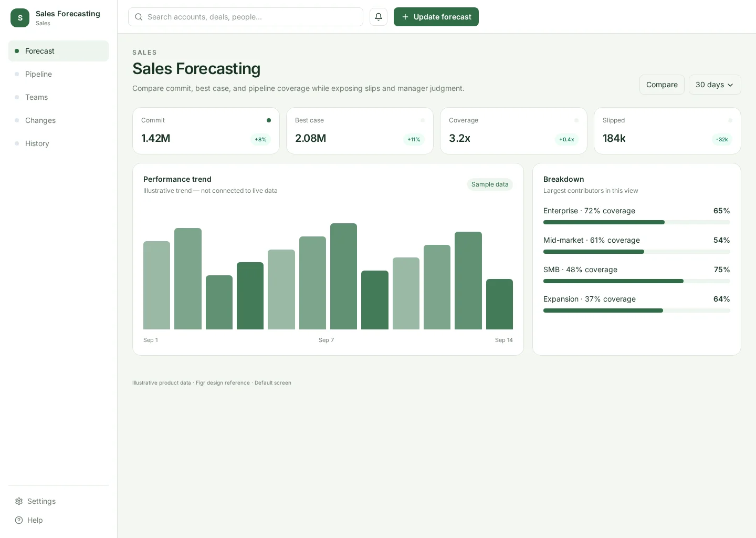Screen dimensions: 756x538
Task: Click the first bar above Sep 1
Action: [x=156, y=285]
